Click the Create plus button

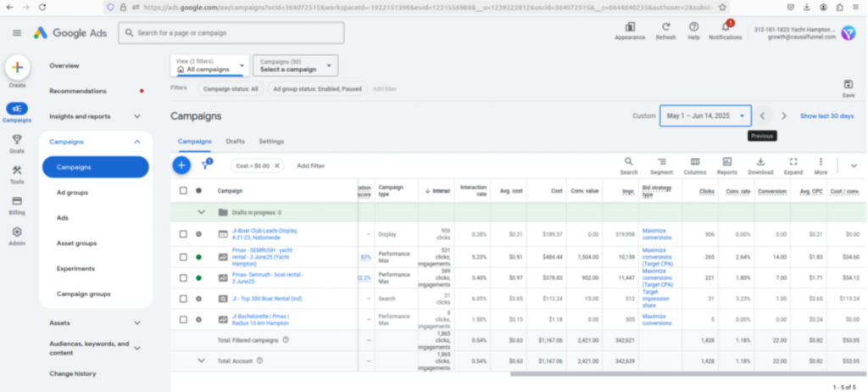coord(17,68)
